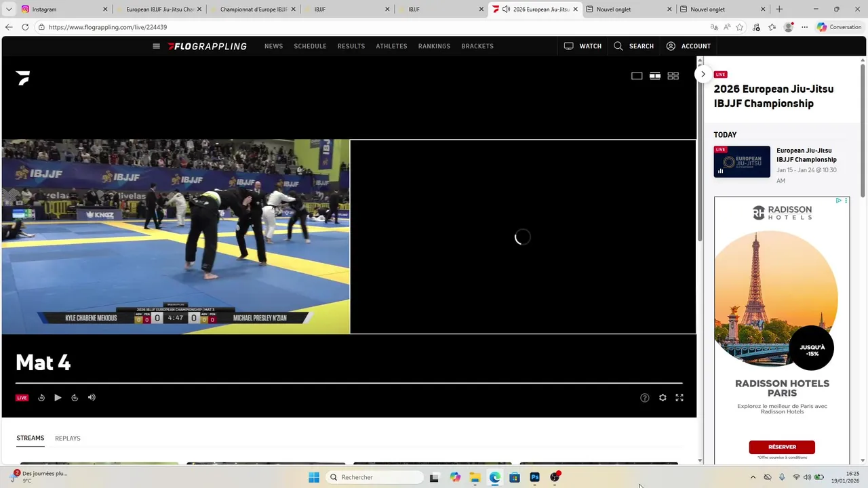
Task: Rewind the stream ten seconds
Action: click(41, 398)
